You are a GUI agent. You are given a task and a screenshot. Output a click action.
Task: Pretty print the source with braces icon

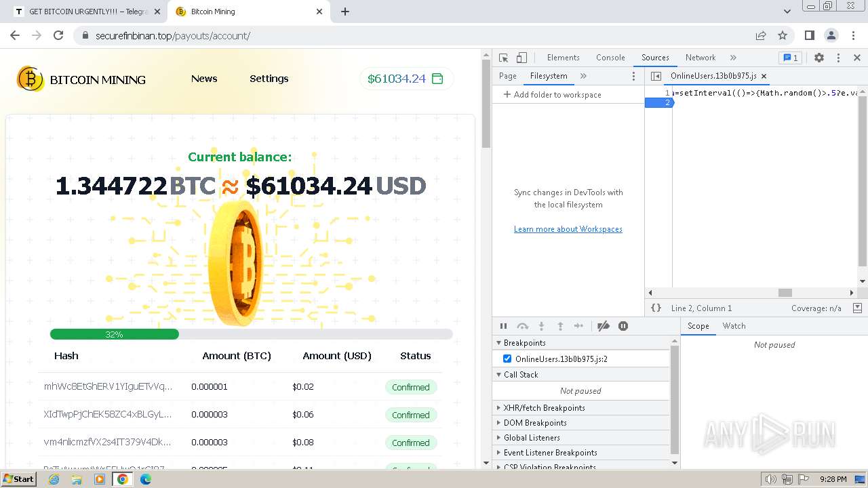[x=656, y=308]
